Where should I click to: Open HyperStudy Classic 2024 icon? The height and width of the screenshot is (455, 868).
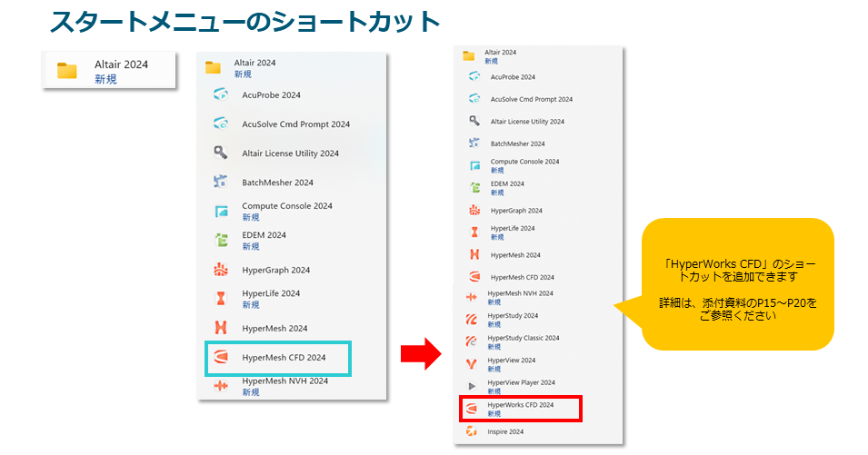pyautogui.click(x=472, y=341)
